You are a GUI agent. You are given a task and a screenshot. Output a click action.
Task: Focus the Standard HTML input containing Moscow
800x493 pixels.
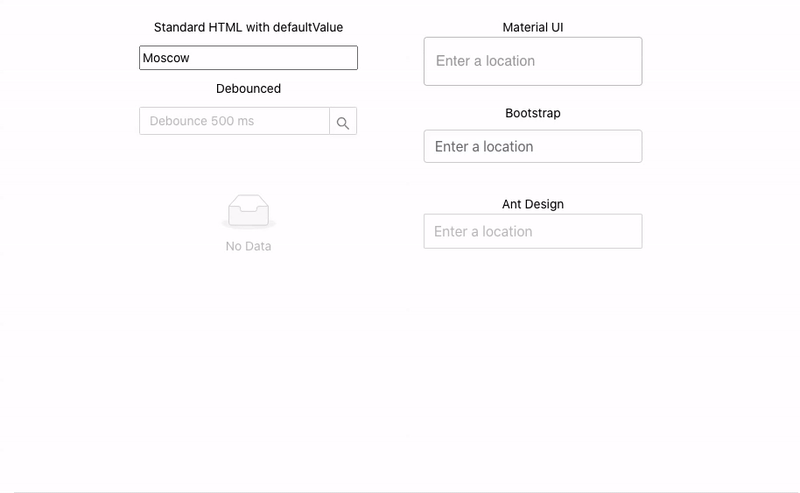248,58
